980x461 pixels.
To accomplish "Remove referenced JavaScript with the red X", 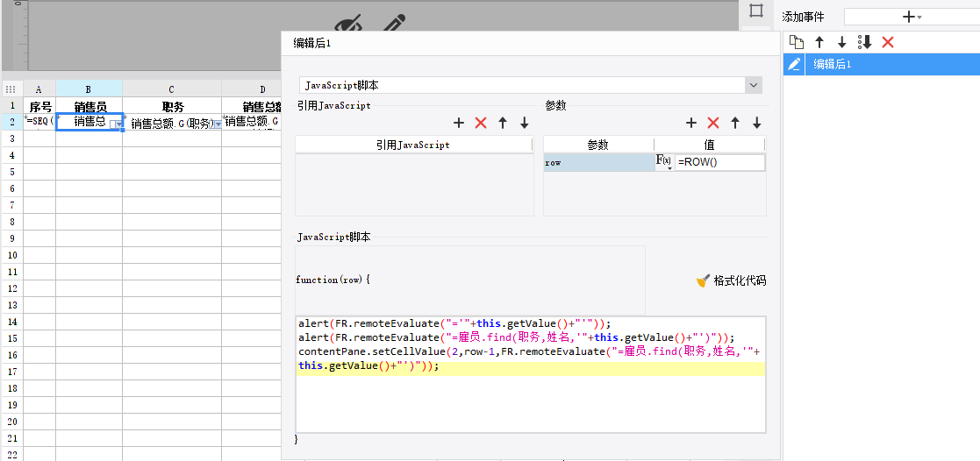I will point(481,123).
